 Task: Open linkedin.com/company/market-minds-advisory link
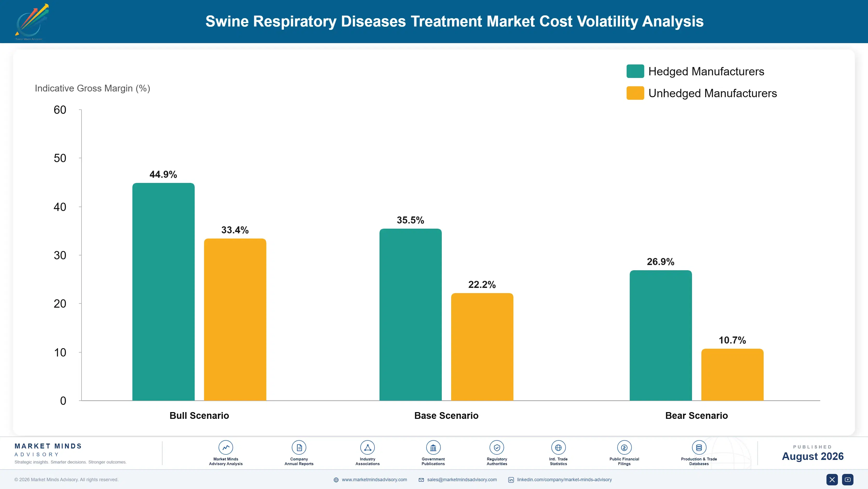click(564, 480)
